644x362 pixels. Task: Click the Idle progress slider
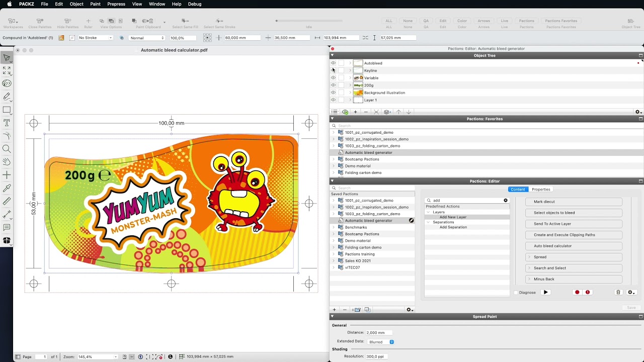click(308, 21)
